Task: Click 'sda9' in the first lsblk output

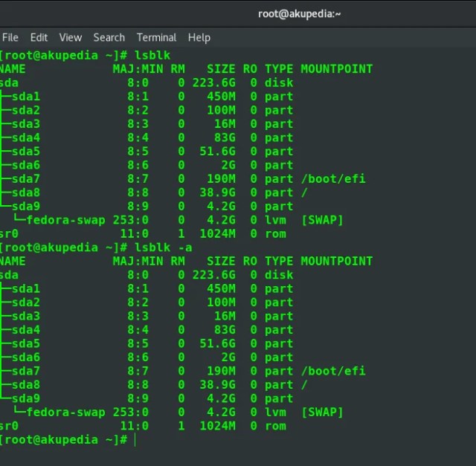Action: [26, 207]
